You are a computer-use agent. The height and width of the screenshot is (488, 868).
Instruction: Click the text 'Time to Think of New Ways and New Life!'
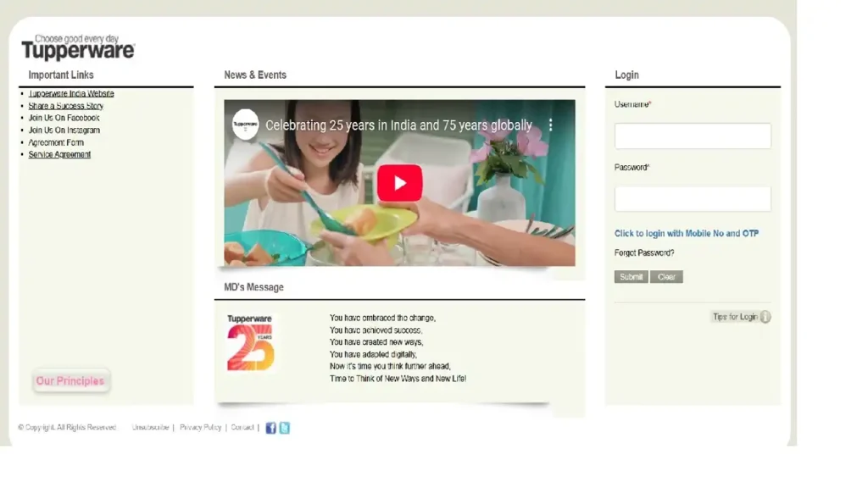398,379
